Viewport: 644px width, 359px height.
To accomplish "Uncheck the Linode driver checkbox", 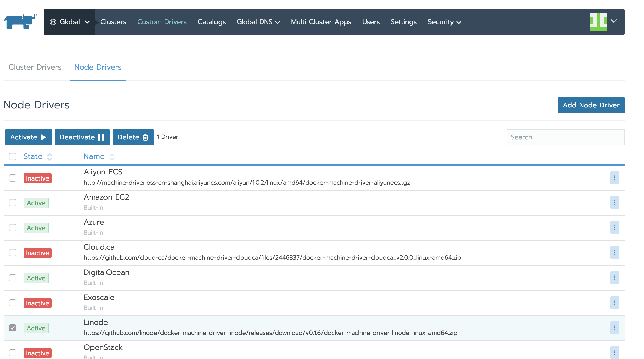I will (13, 328).
